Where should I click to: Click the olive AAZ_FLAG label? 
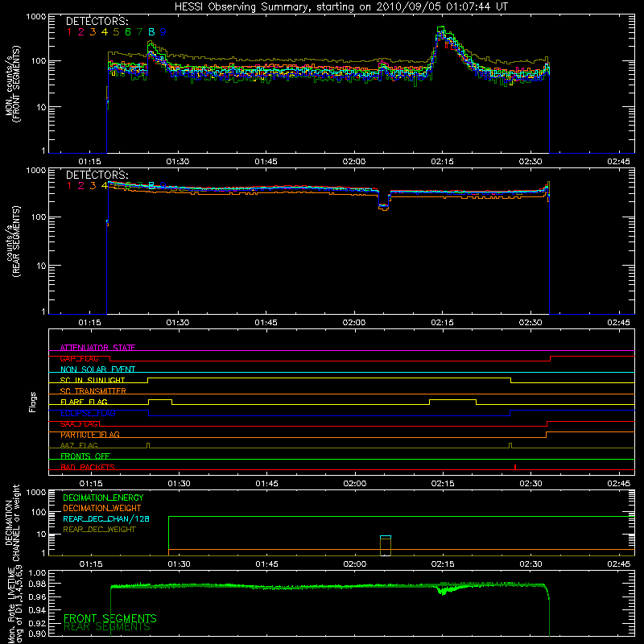(x=79, y=445)
